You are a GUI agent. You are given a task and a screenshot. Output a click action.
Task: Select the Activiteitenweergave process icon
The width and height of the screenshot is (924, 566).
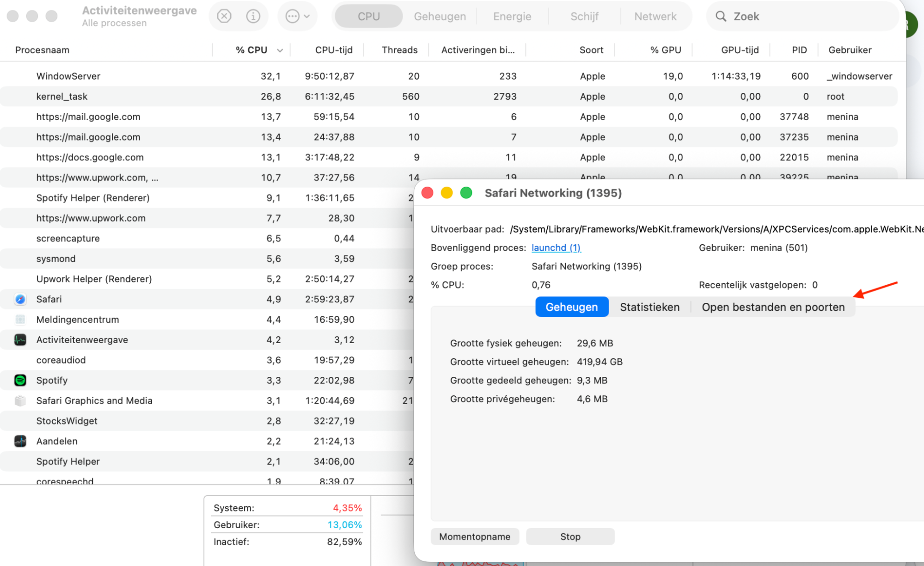20,339
